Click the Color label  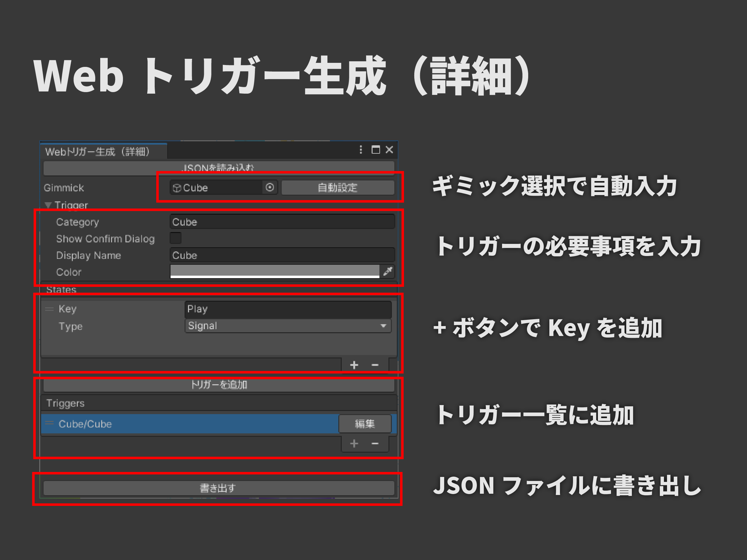[x=68, y=272]
